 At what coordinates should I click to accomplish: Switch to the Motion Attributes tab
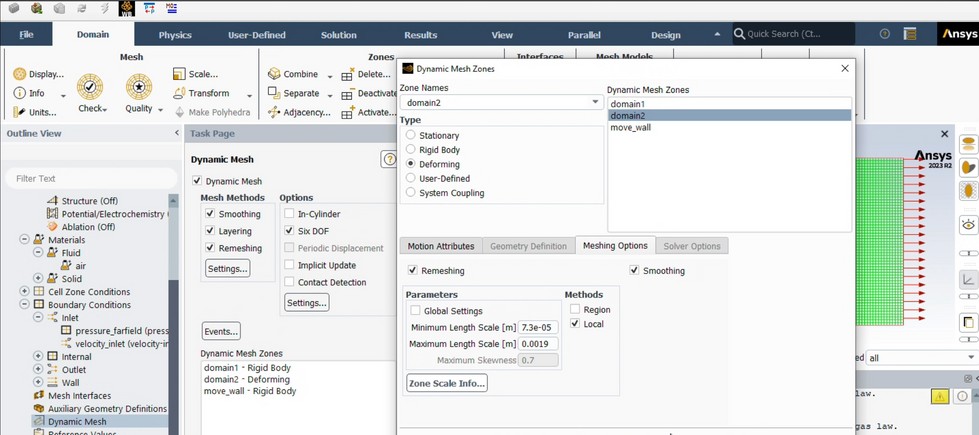(x=441, y=246)
